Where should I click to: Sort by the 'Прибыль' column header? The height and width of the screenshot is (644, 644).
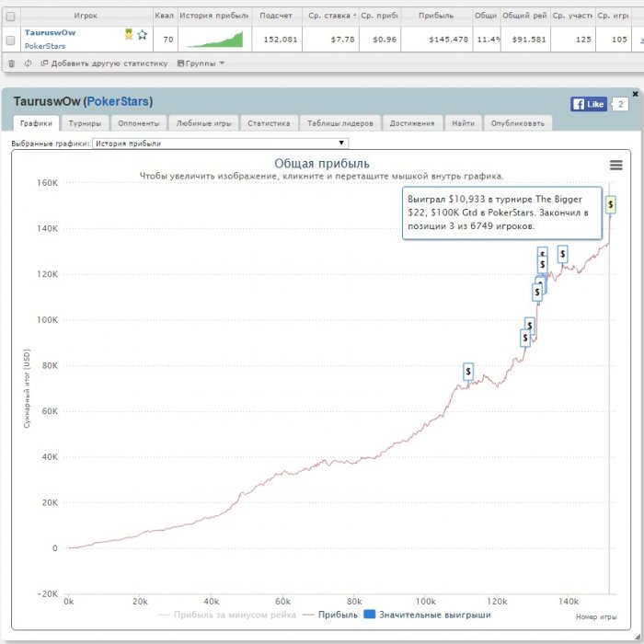click(436, 16)
